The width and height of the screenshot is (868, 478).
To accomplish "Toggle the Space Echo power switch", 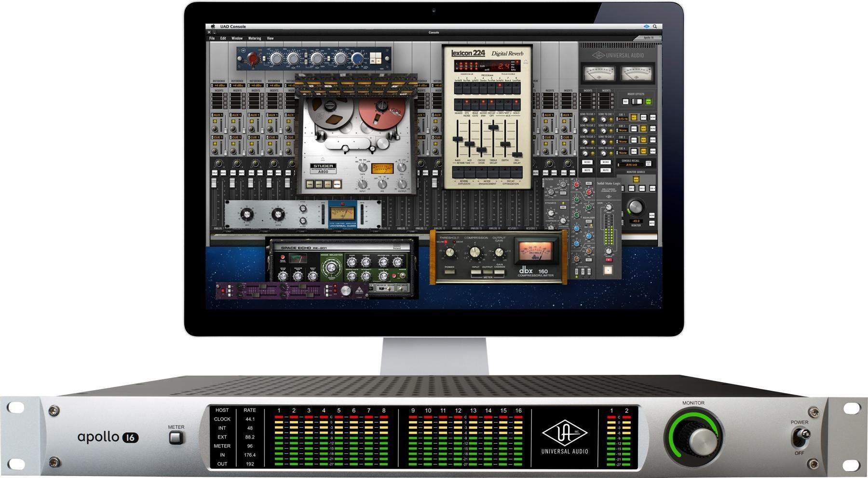I will coord(403,276).
